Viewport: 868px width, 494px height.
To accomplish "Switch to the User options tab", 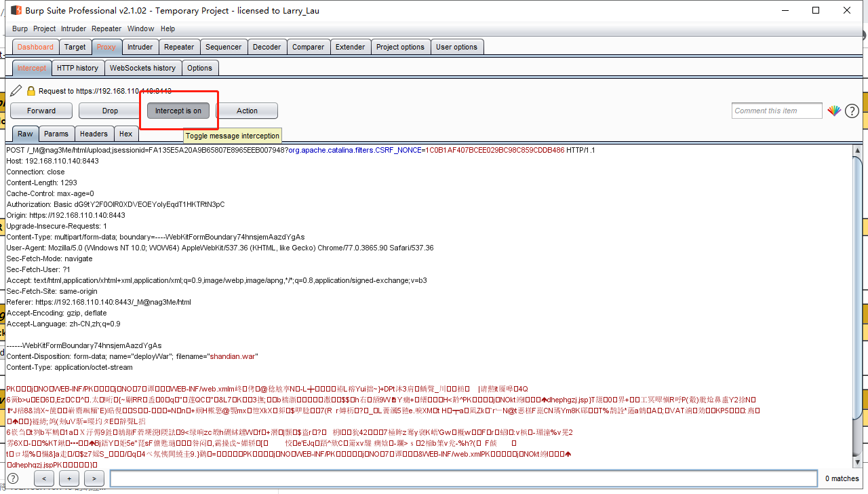I will click(x=457, y=47).
